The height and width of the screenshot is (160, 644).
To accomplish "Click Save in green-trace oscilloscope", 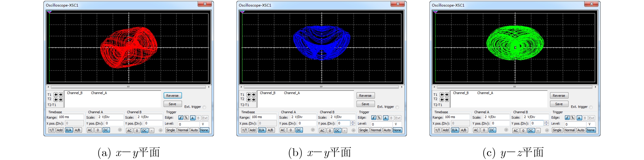I will coord(559,104).
